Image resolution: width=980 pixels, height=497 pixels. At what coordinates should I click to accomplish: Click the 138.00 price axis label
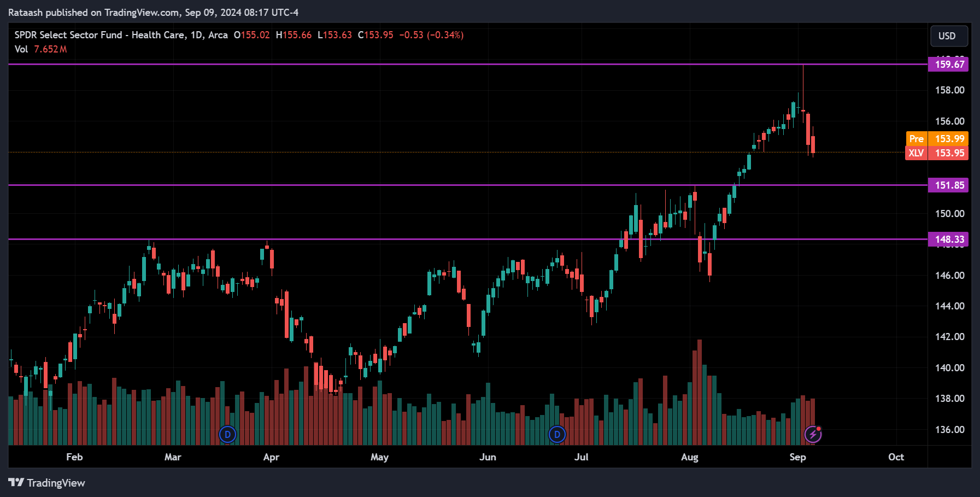coord(949,399)
